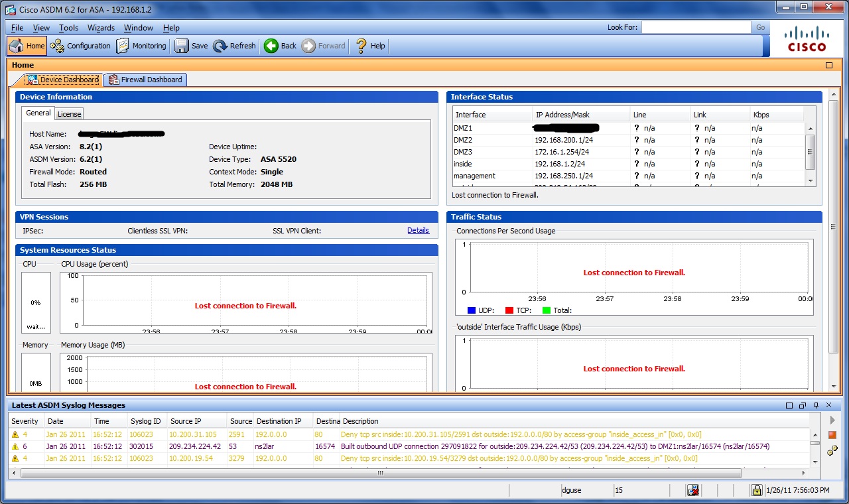Open the Tools menu
The height and width of the screenshot is (504, 849).
68,28
